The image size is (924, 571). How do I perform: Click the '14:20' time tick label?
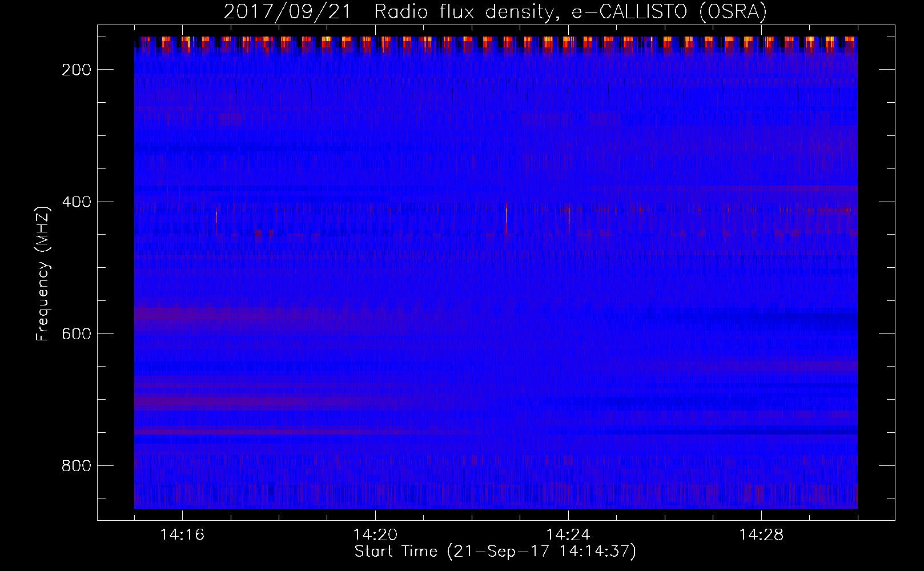375,535
